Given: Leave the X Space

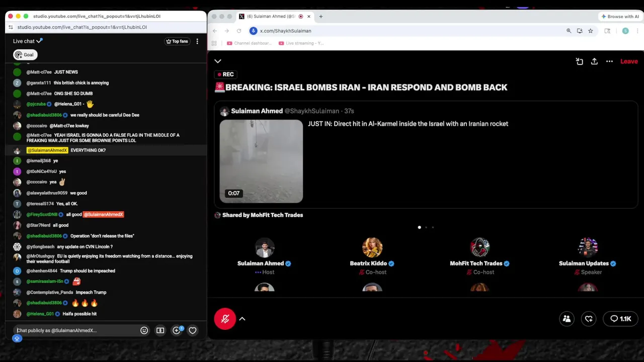Looking at the screenshot, I should click(x=629, y=61).
